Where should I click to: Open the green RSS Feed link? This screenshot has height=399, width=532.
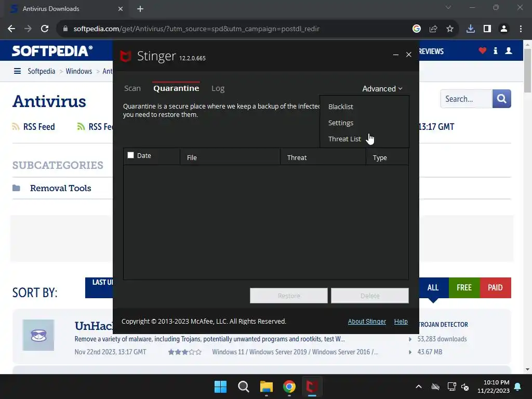pos(95,127)
